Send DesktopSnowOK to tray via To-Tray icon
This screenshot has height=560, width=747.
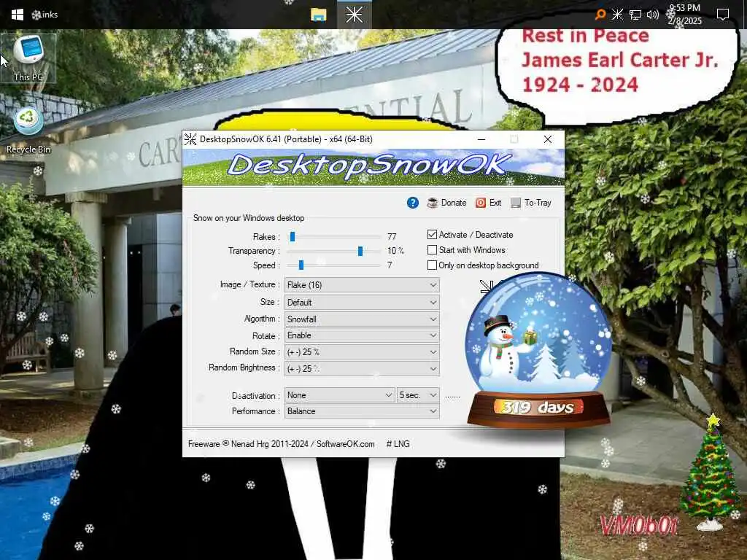[x=516, y=203]
